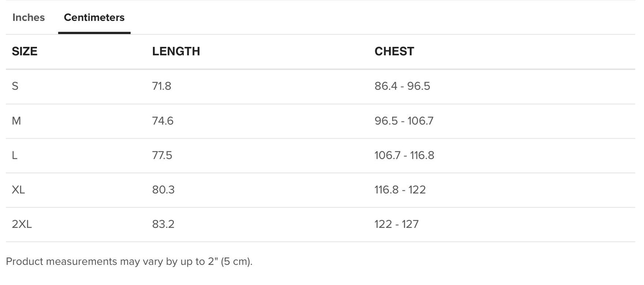Image resolution: width=644 pixels, height=285 pixels.
Task: Select the Centimeters tab
Action: click(94, 17)
